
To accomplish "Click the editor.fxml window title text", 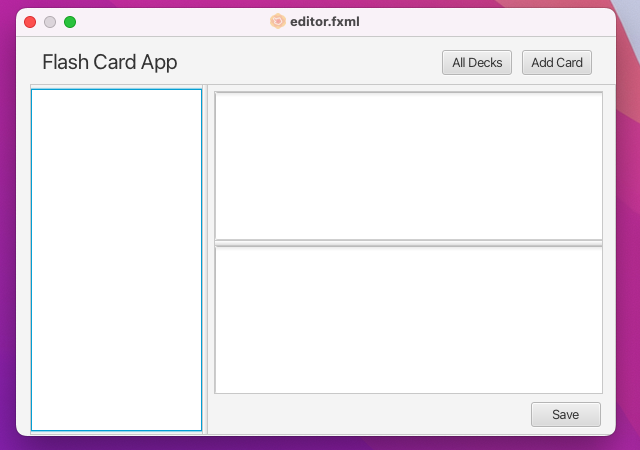I will click(x=324, y=22).
